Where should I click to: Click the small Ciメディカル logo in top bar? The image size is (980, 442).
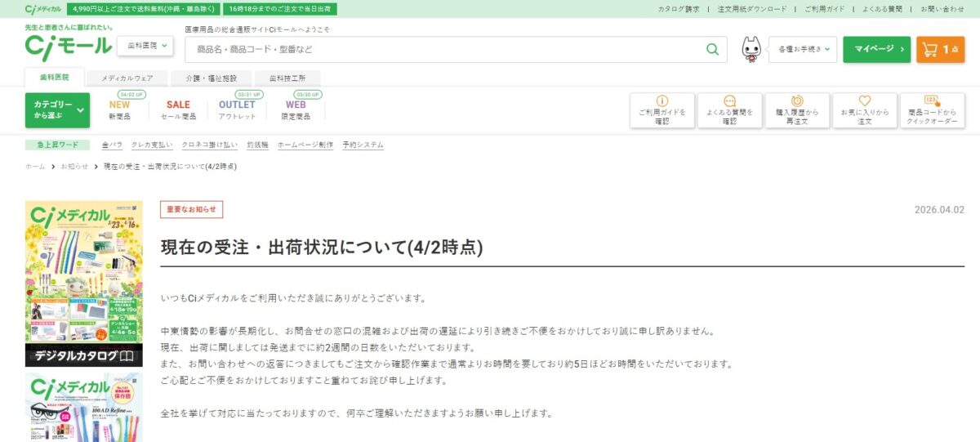coord(44,9)
